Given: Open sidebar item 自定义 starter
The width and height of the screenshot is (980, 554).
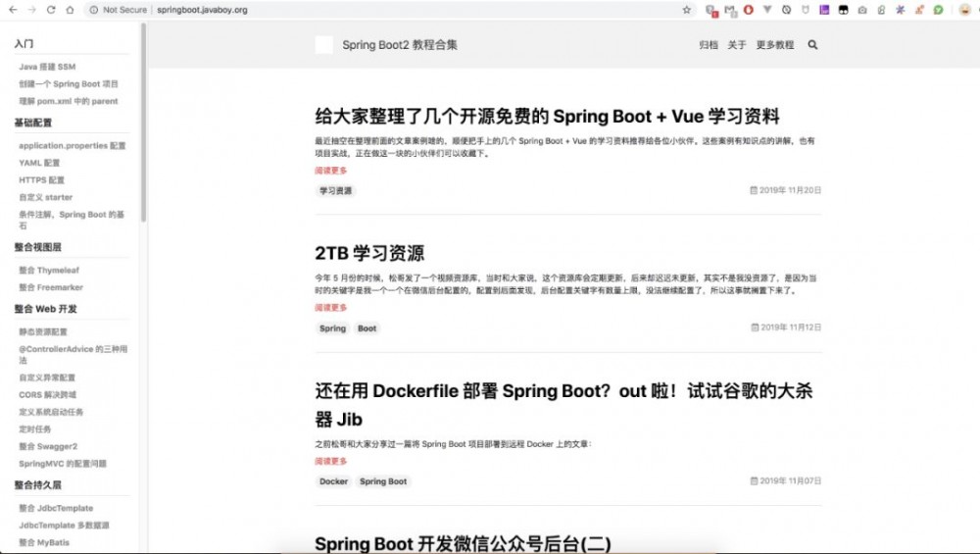Looking at the screenshot, I should point(46,197).
